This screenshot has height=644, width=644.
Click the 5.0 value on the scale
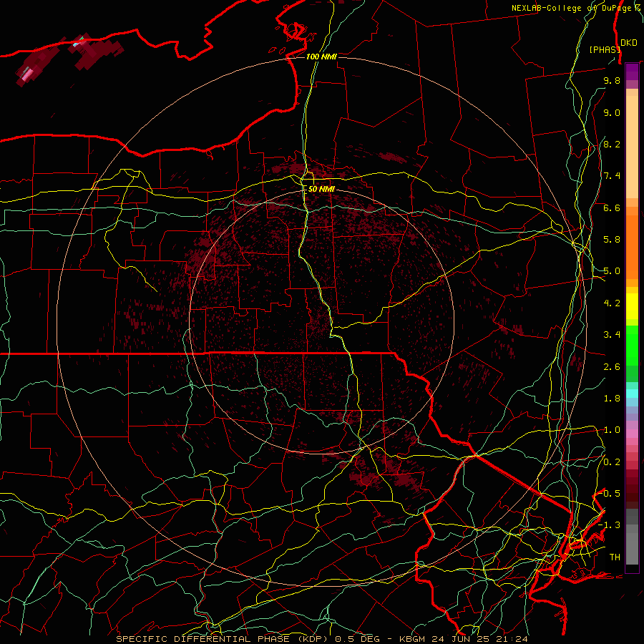612,271
